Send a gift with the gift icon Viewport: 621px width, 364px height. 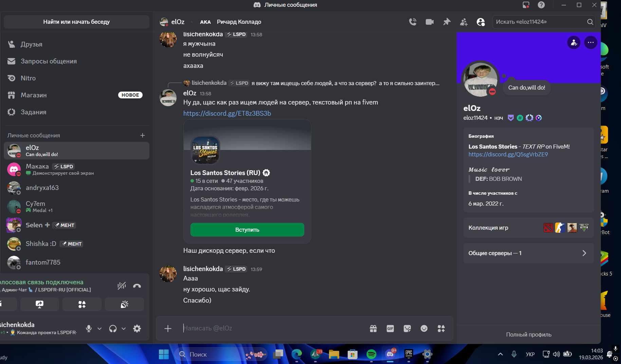(373, 328)
